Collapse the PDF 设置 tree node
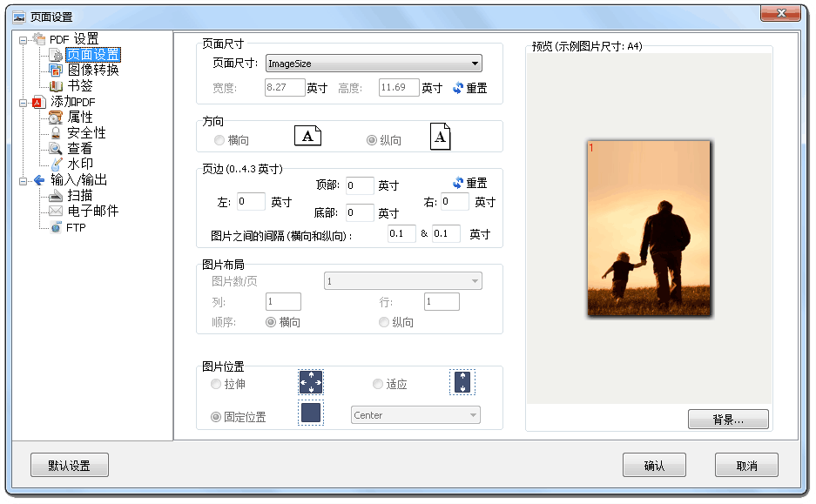The width and height of the screenshot is (816, 504). (23, 39)
